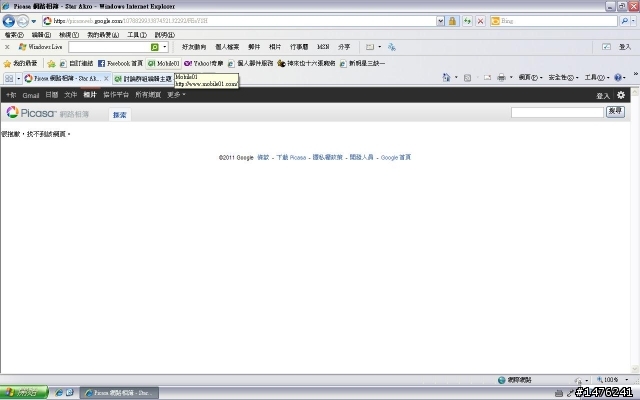Open the gear settings icon in the Google bar
Viewport: 640px width, 400px height.
pyautogui.click(x=621, y=95)
